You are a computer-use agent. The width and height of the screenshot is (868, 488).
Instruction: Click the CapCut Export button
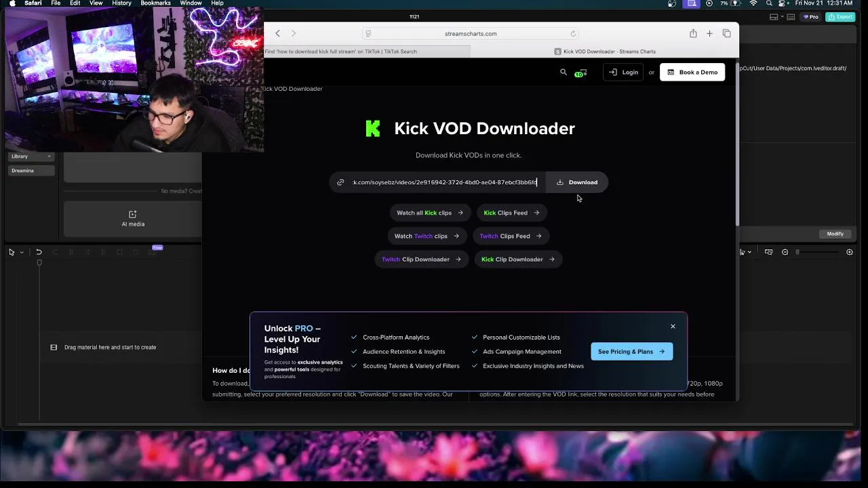(x=841, y=17)
